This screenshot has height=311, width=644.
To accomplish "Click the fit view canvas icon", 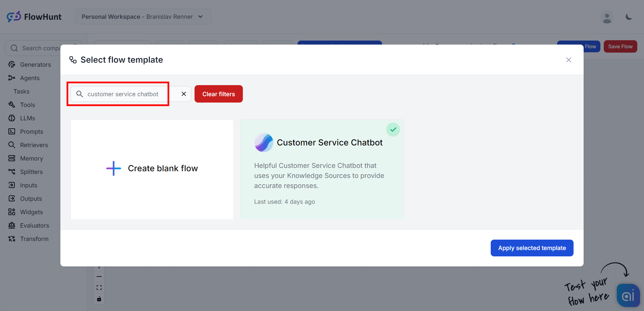I will point(99,288).
